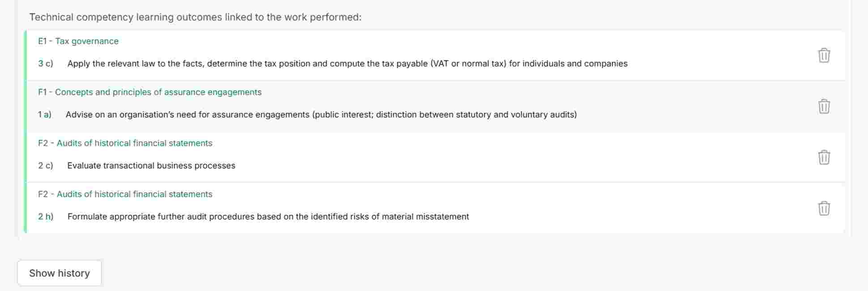Screen dimensions: 868x291
Task: Select the VAT tax payable outcome text
Action: [348, 63]
